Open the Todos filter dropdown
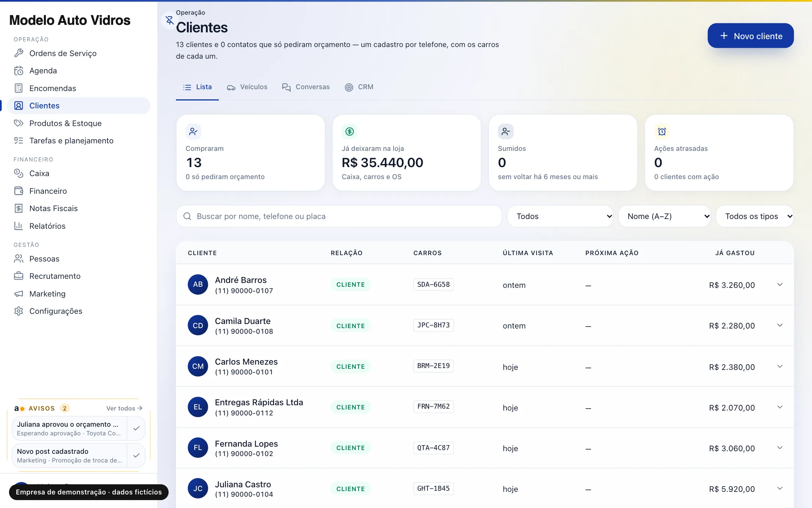 (560, 216)
